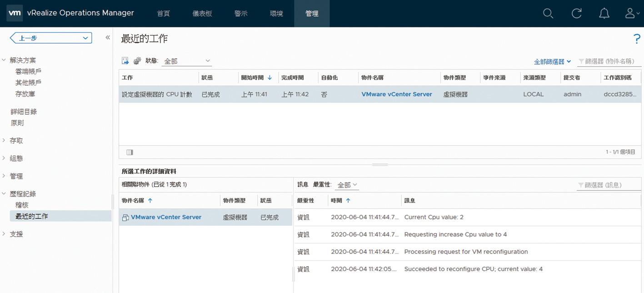Click 'Processing request for VM reconfiguration' message
The width and height of the screenshot is (644, 293).
click(466, 252)
